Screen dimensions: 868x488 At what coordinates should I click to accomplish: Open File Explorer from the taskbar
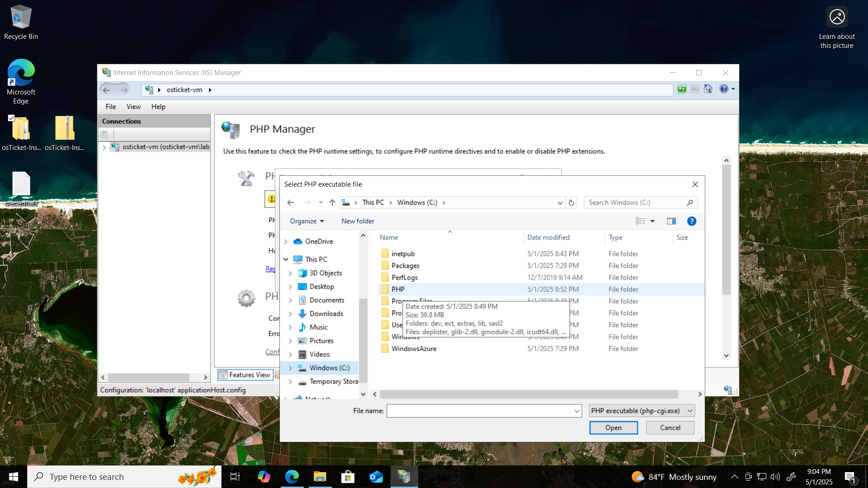point(320,477)
